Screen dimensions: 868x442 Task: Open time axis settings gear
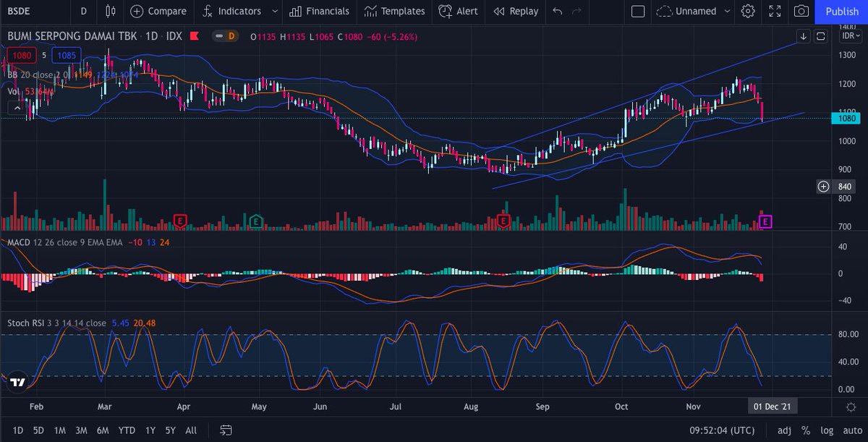pyautogui.click(x=851, y=407)
